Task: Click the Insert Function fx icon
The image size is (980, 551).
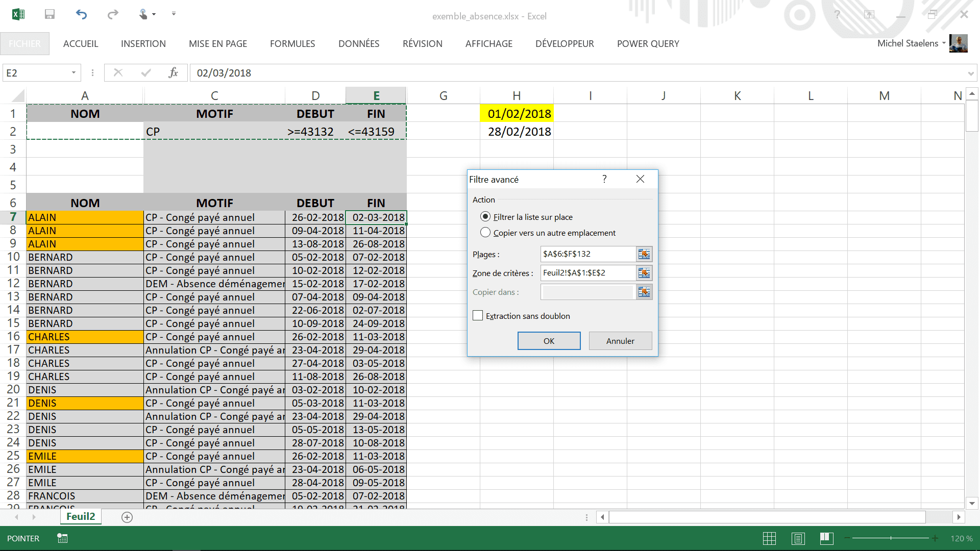Action: (x=173, y=73)
